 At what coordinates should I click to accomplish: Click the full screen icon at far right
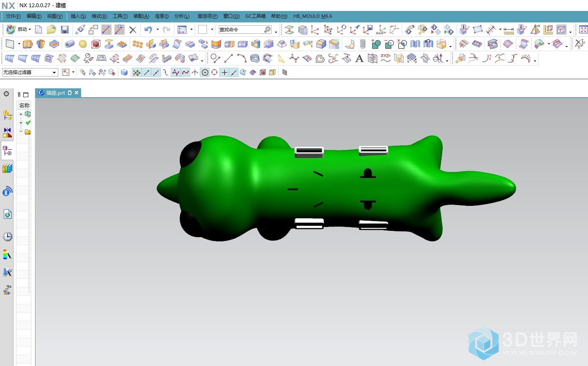tap(583, 30)
